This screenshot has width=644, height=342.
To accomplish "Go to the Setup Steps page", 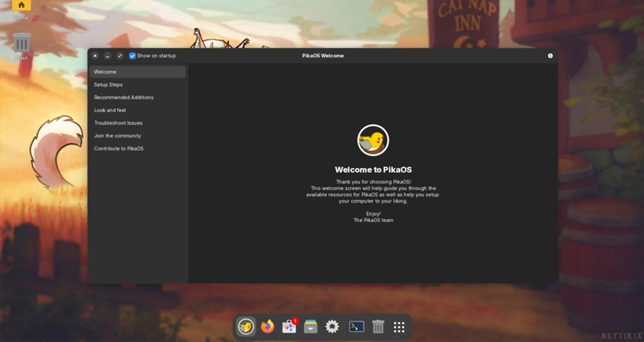I will click(x=109, y=84).
